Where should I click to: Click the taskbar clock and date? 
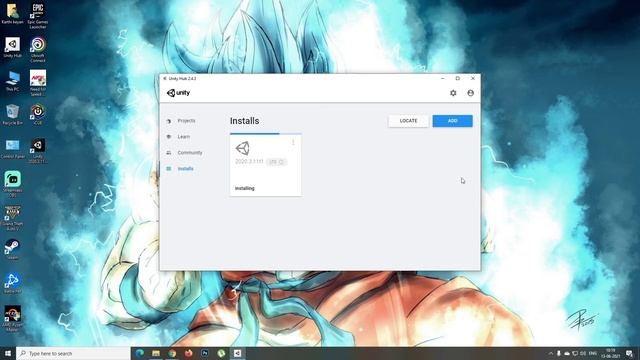pyautogui.click(x=611, y=353)
